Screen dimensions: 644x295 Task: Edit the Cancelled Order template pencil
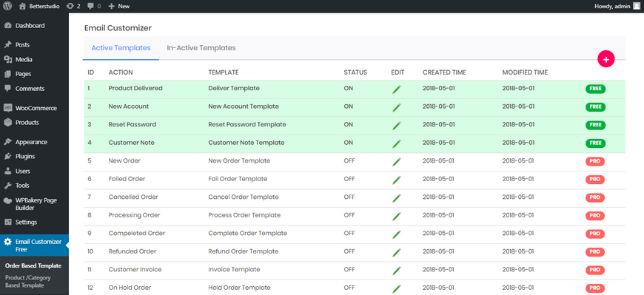click(x=396, y=198)
